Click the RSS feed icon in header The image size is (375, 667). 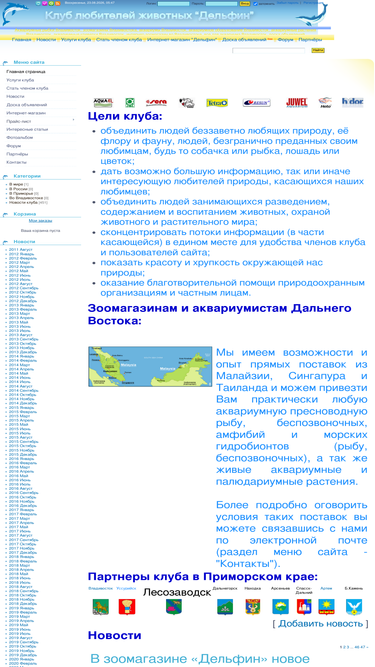point(58,3)
